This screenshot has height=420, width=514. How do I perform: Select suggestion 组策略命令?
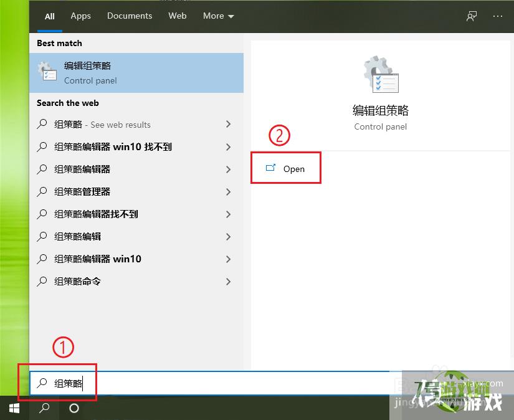pyautogui.click(x=136, y=281)
